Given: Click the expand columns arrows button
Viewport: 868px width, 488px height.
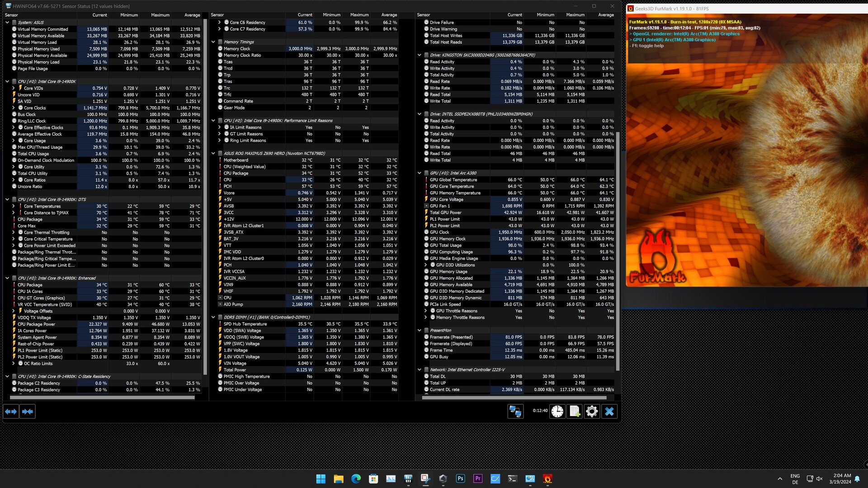Looking at the screenshot, I should 11,412.
